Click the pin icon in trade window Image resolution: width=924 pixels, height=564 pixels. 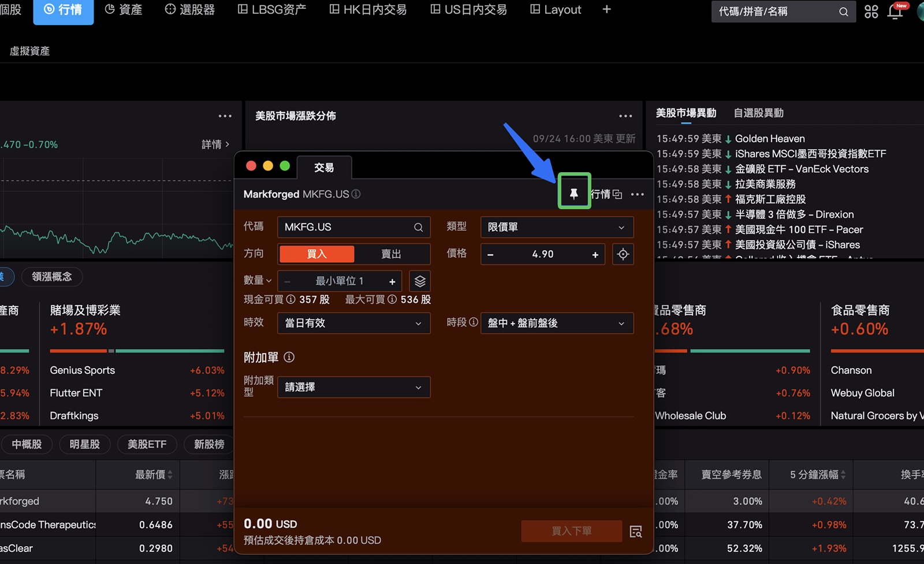[573, 194]
